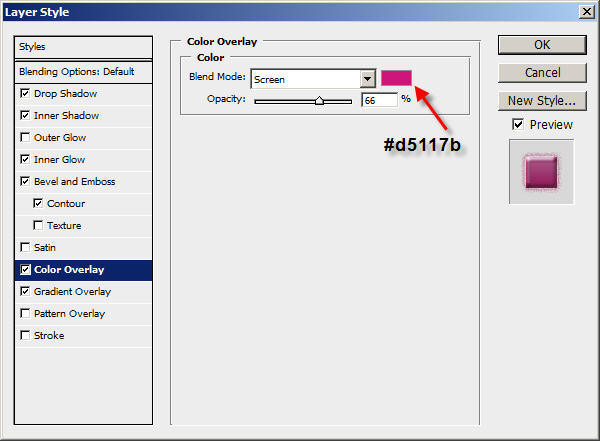The height and width of the screenshot is (441, 600).
Task: Select the Texture label under Bevel
Action: pos(64,225)
